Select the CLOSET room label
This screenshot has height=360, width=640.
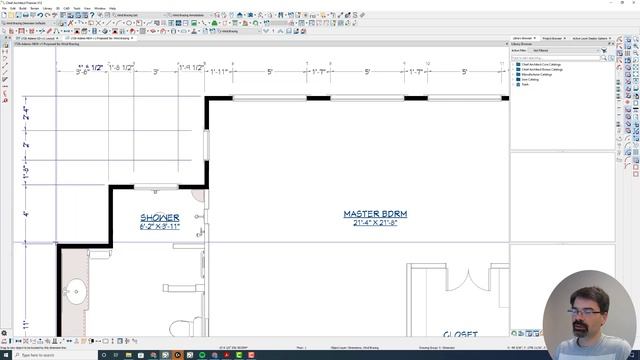coord(460,334)
